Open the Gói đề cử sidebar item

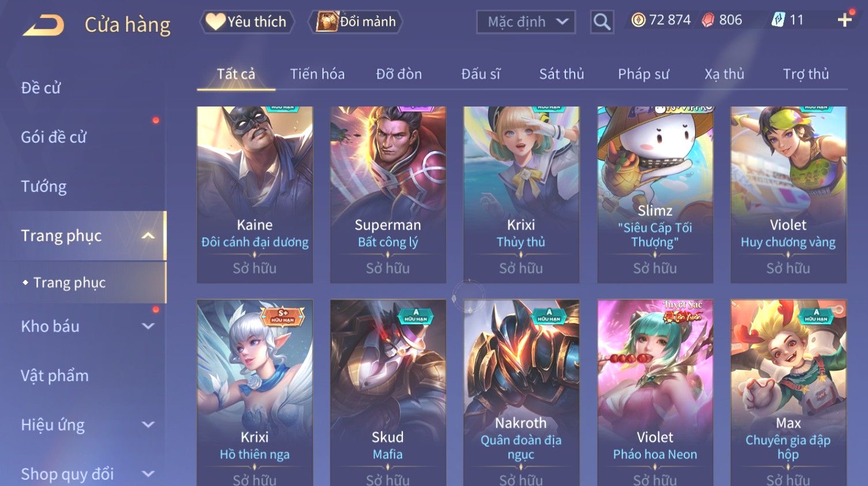tap(54, 137)
